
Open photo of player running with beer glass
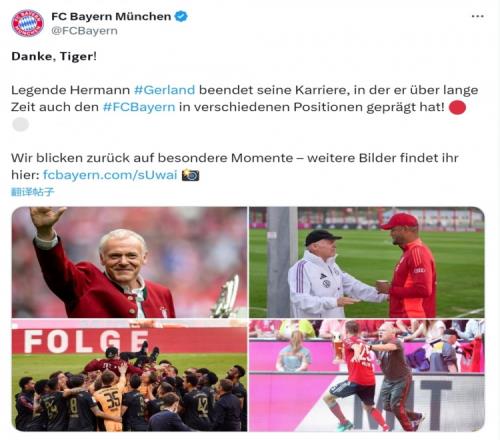click(x=367, y=375)
